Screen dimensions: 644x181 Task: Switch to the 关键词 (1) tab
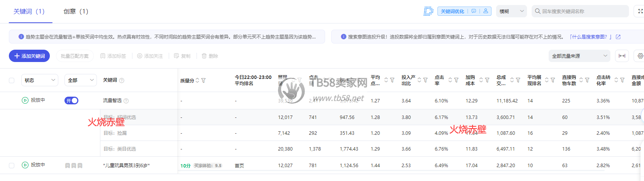click(x=29, y=12)
